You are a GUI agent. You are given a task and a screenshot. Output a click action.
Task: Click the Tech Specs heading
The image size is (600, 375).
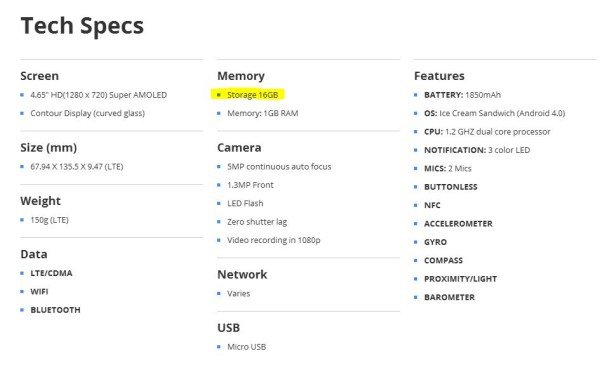[82, 26]
